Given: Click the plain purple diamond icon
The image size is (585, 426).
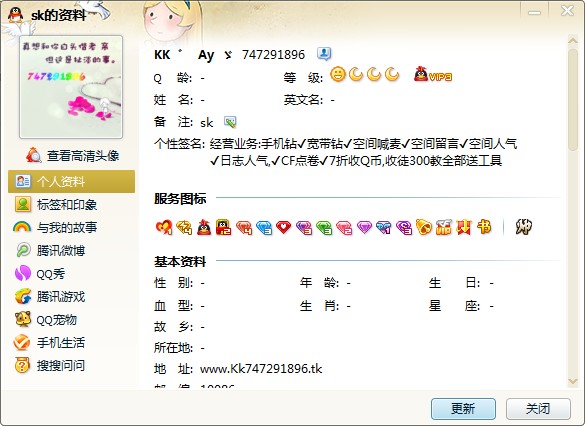Looking at the screenshot, I should (x=364, y=227).
